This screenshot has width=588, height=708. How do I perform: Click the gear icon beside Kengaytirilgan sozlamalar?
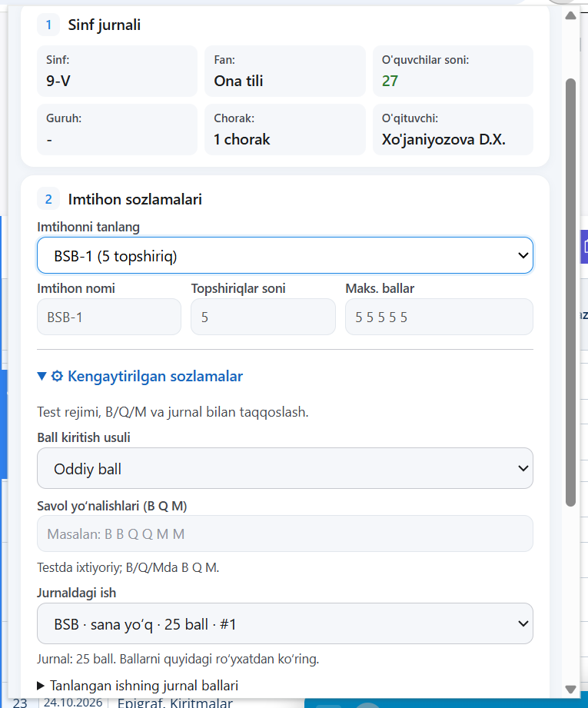click(57, 376)
